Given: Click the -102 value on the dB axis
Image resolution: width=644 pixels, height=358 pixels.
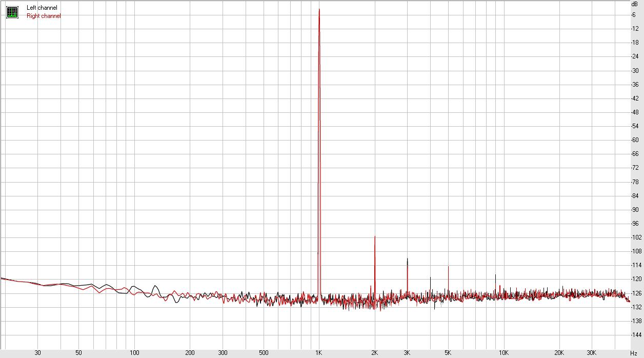Looking at the screenshot, I should pos(636,237).
